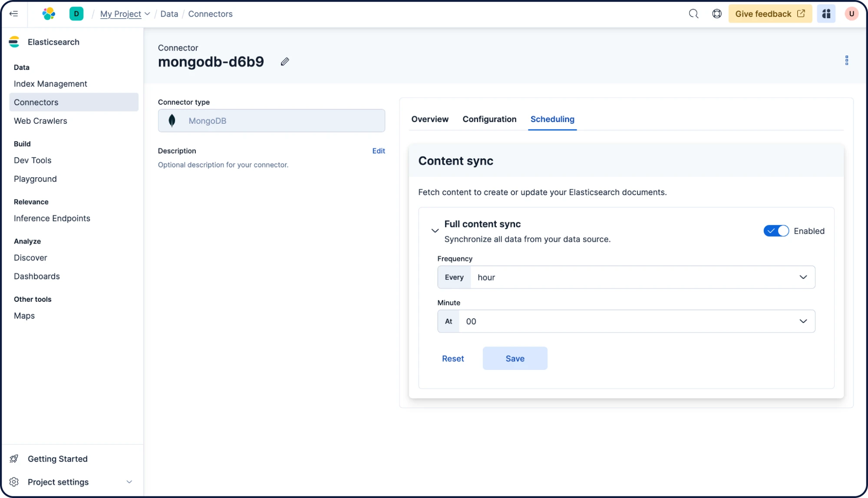868x498 pixels.
Task: Switch to the Configuration tab
Action: click(x=489, y=119)
